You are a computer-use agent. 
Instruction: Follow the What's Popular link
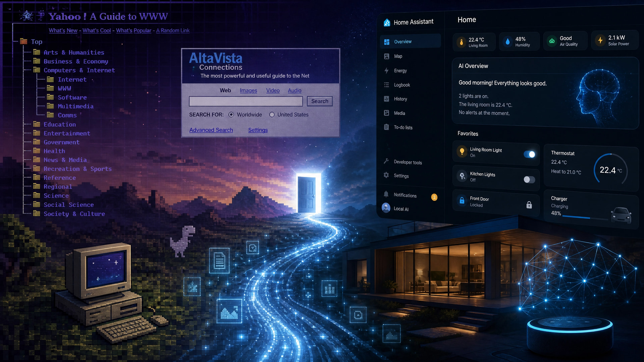(x=133, y=31)
